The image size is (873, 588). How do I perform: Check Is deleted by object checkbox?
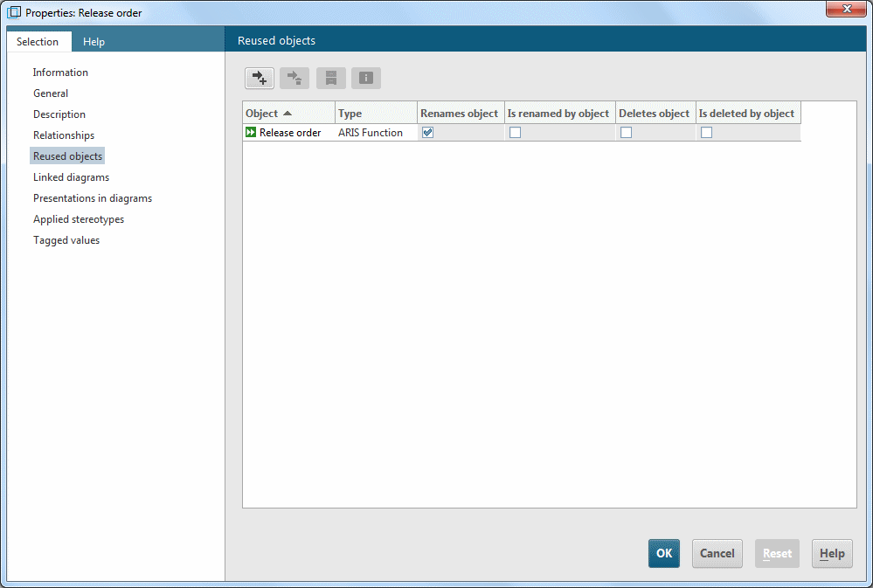706,133
